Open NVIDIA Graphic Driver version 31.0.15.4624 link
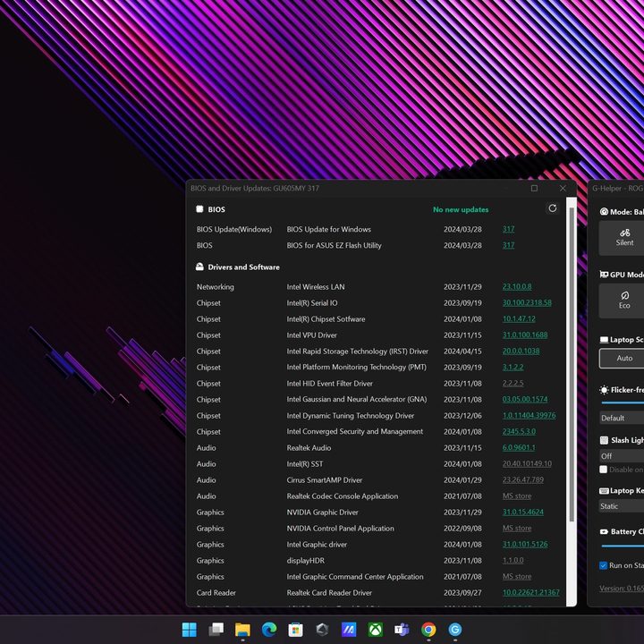The height and width of the screenshot is (644, 644). (x=523, y=513)
